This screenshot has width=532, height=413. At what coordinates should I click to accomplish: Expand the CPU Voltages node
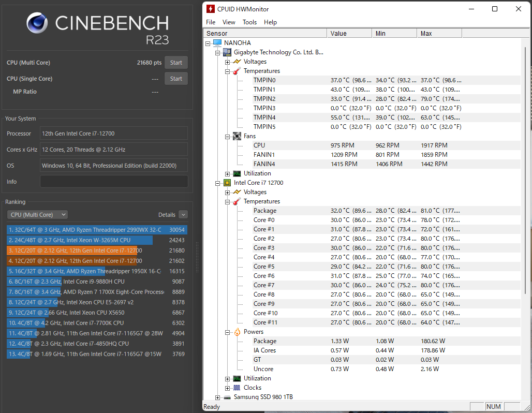tap(227, 193)
